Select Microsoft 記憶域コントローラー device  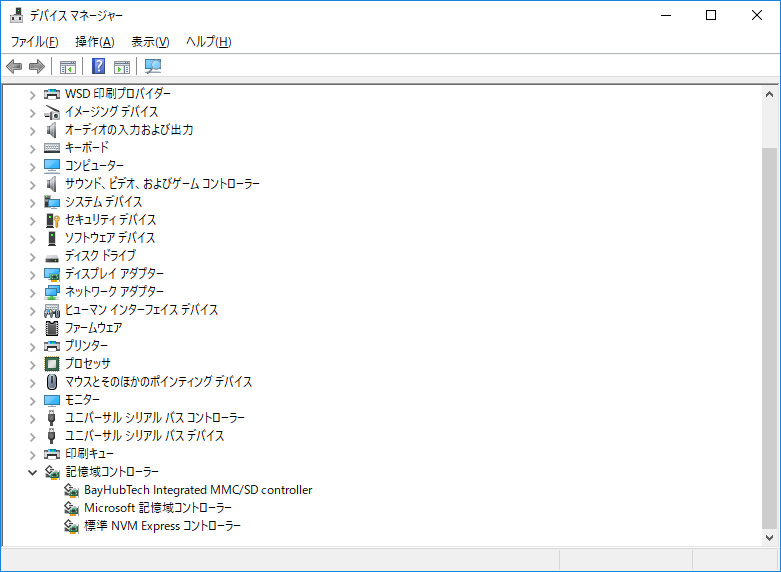(157, 508)
